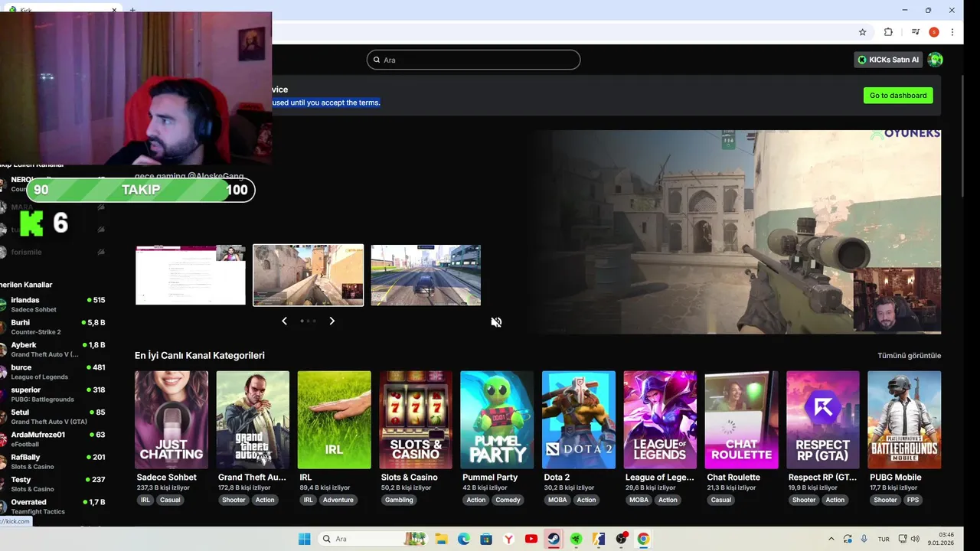Open RafBally channel in sidebar

[x=53, y=461]
